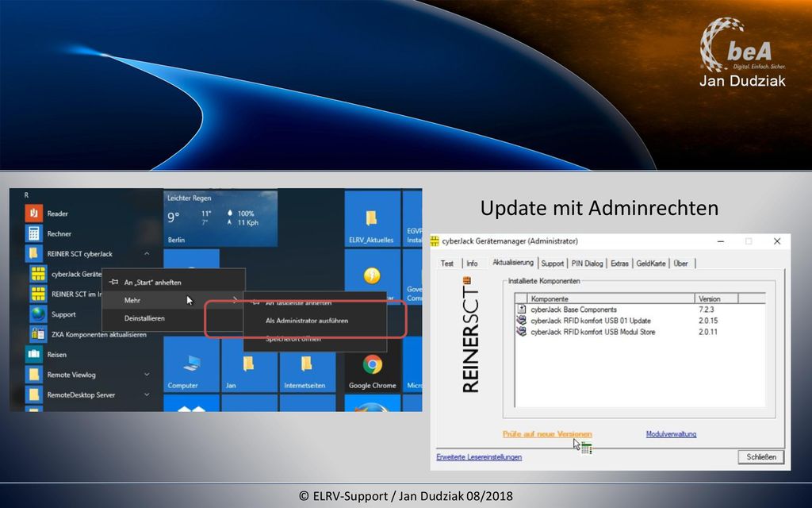This screenshot has height=508, width=812.
Task: Click the RemoteDesktop Server folder icon
Action: (x=33, y=394)
